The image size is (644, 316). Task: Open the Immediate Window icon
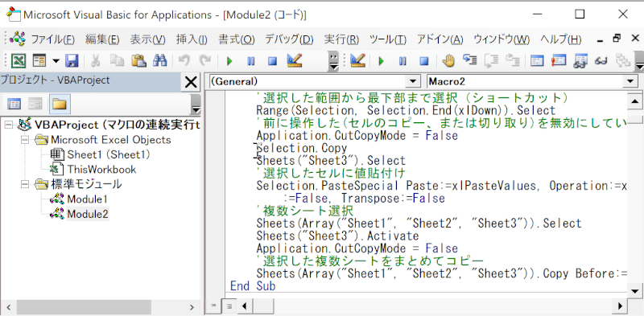point(558,61)
